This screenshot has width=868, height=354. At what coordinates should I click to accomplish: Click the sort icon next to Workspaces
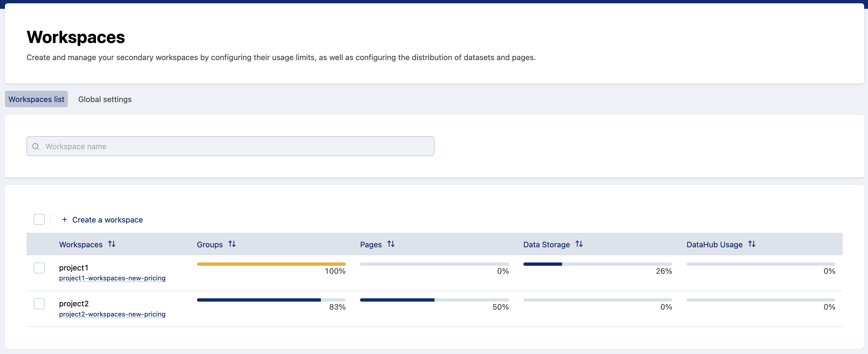(x=111, y=244)
